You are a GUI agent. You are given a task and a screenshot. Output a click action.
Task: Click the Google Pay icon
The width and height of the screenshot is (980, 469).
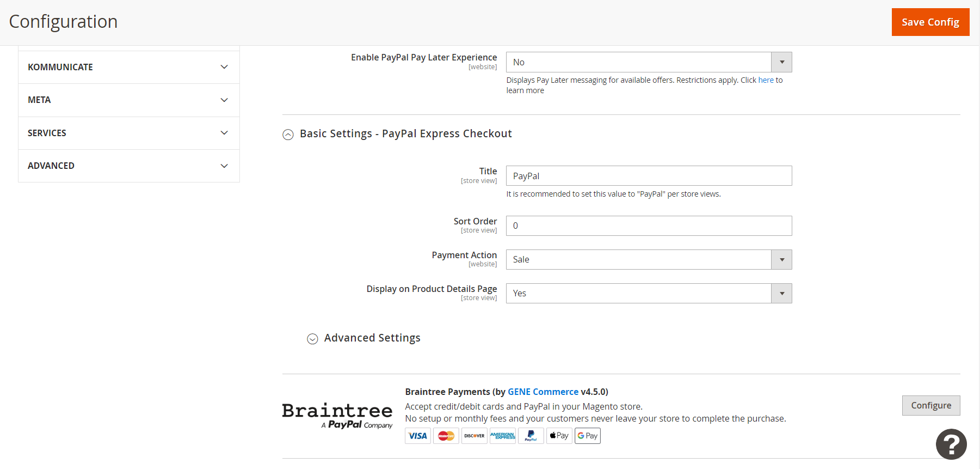[x=588, y=436]
